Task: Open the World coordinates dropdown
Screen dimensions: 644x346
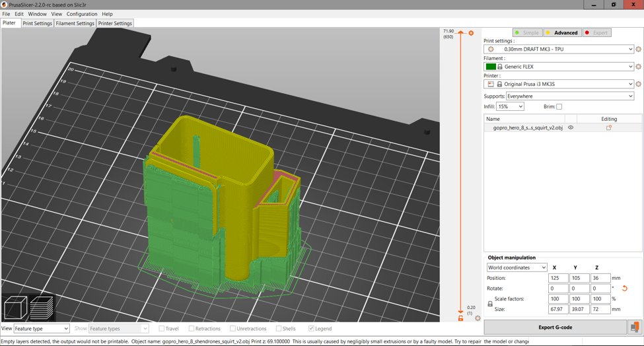Action: pos(517,267)
